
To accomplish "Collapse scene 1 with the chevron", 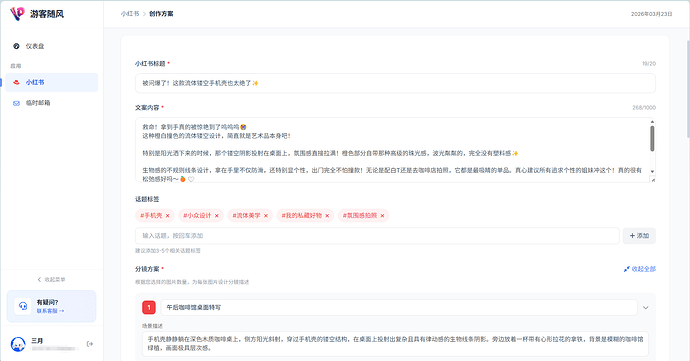I will click(x=646, y=308).
